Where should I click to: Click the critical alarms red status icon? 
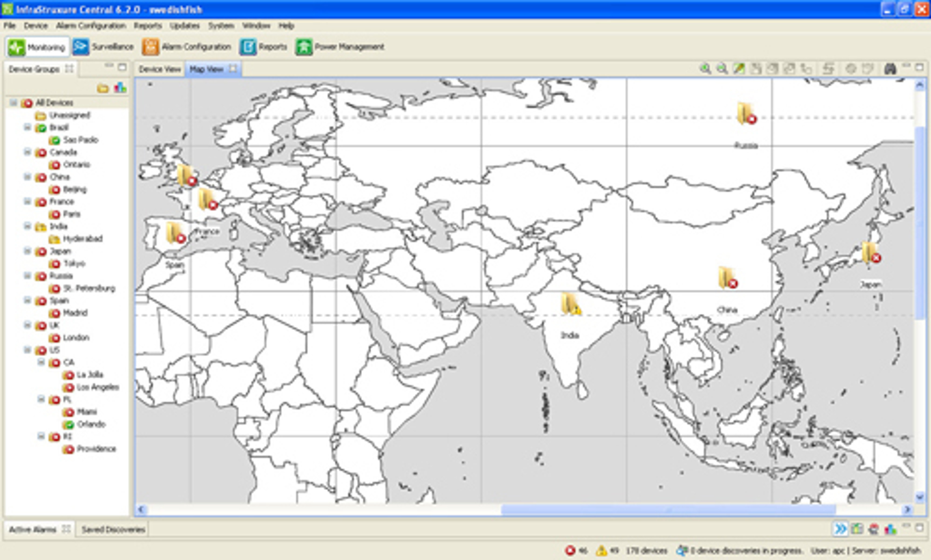coord(570,551)
